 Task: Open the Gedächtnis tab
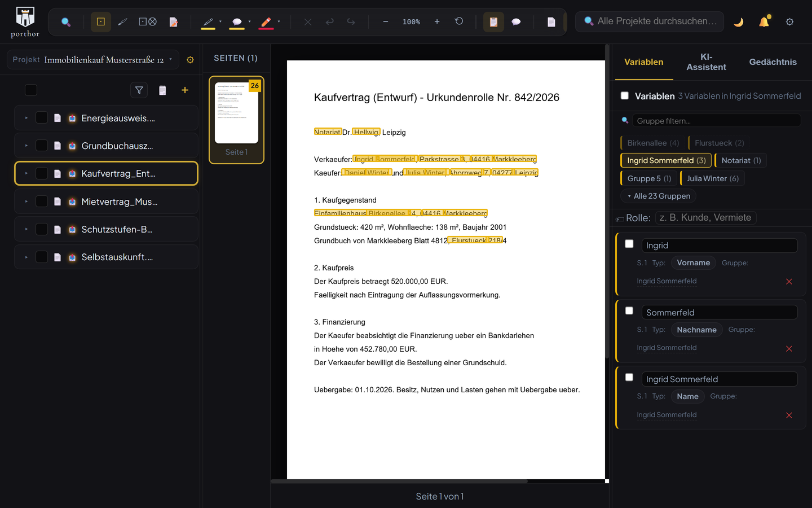[773, 62]
